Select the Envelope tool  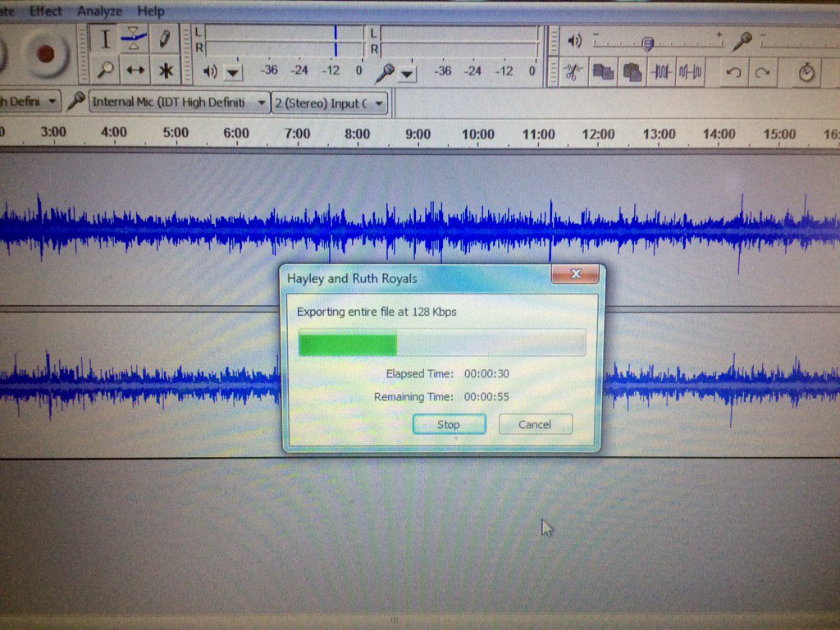click(x=134, y=39)
